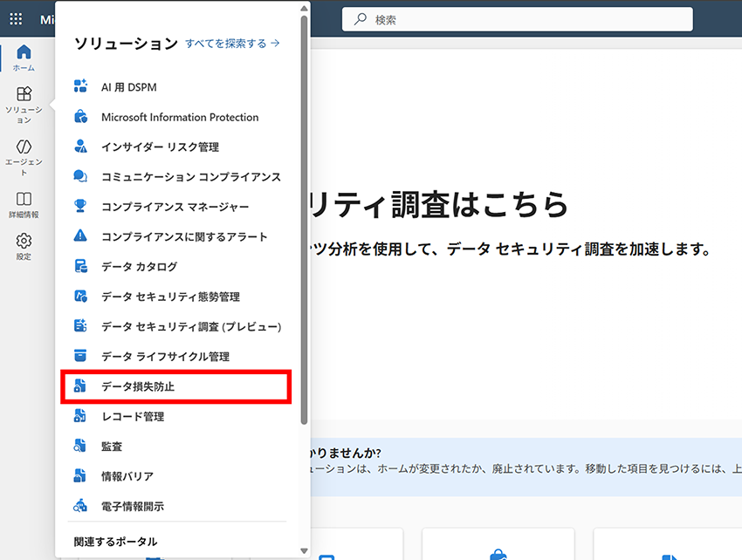Click the AI 用 DSPM icon
The height and width of the screenshot is (560, 742).
[80, 87]
